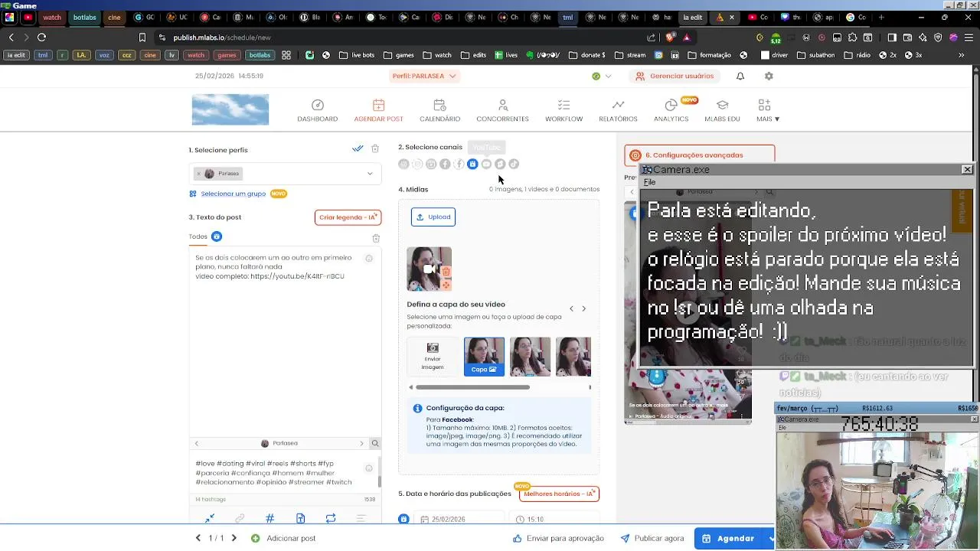Image resolution: width=980 pixels, height=551 pixels.
Task: Toggle the channel icon before TikTok
Action: pos(500,164)
